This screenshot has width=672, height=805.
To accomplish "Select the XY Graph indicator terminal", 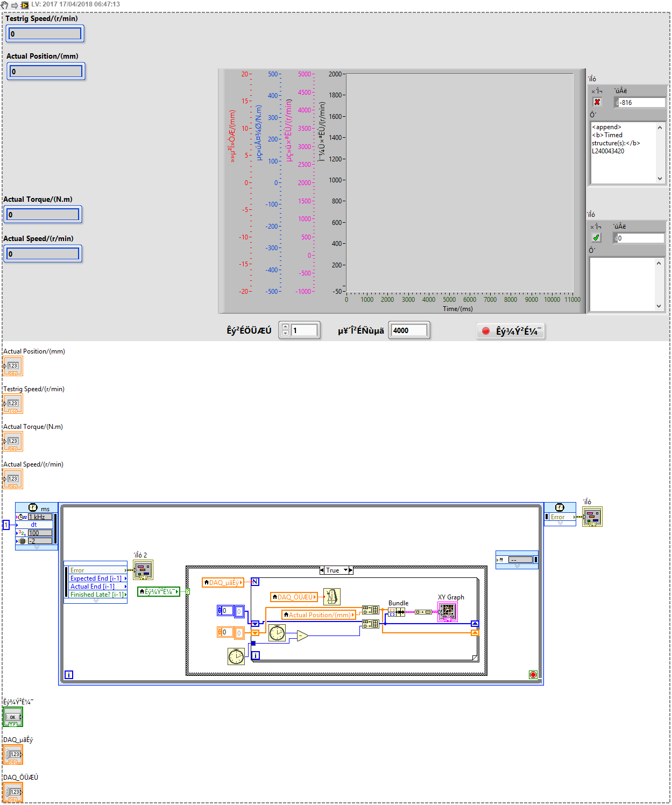I will click(448, 611).
